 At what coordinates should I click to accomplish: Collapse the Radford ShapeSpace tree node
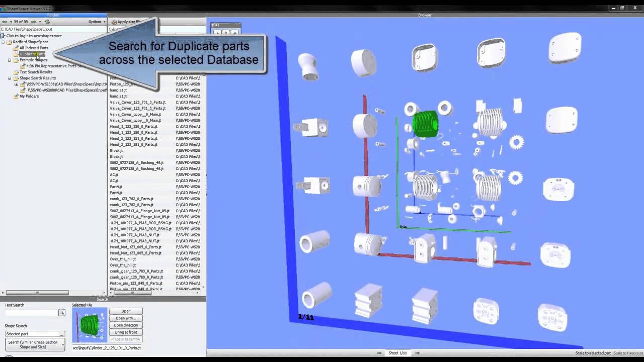(3, 42)
